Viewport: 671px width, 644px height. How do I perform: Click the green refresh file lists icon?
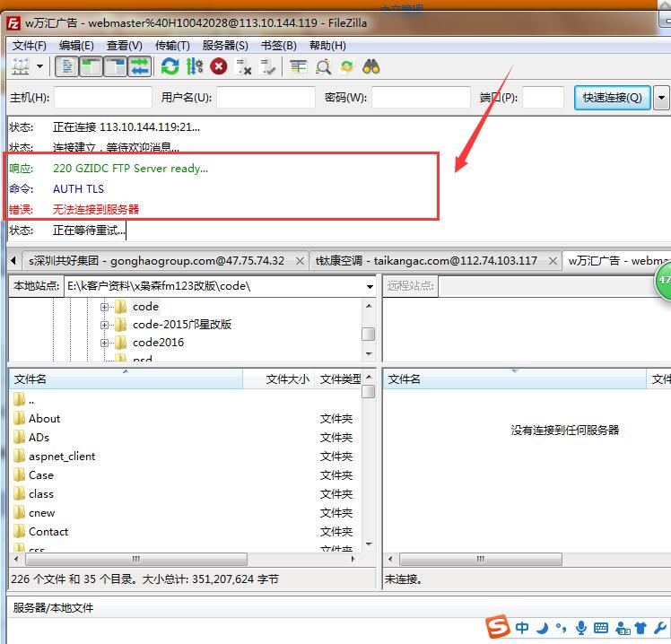click(x=170, y=66)
